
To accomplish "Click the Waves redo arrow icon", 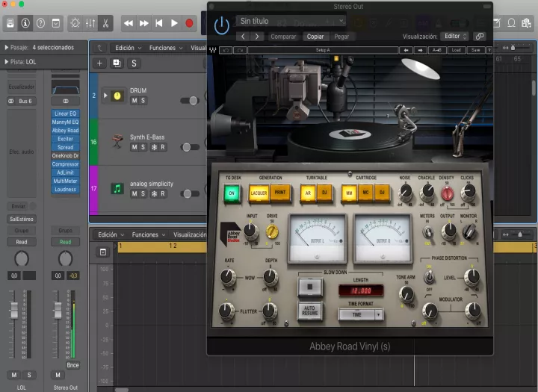I will [240, 50].
